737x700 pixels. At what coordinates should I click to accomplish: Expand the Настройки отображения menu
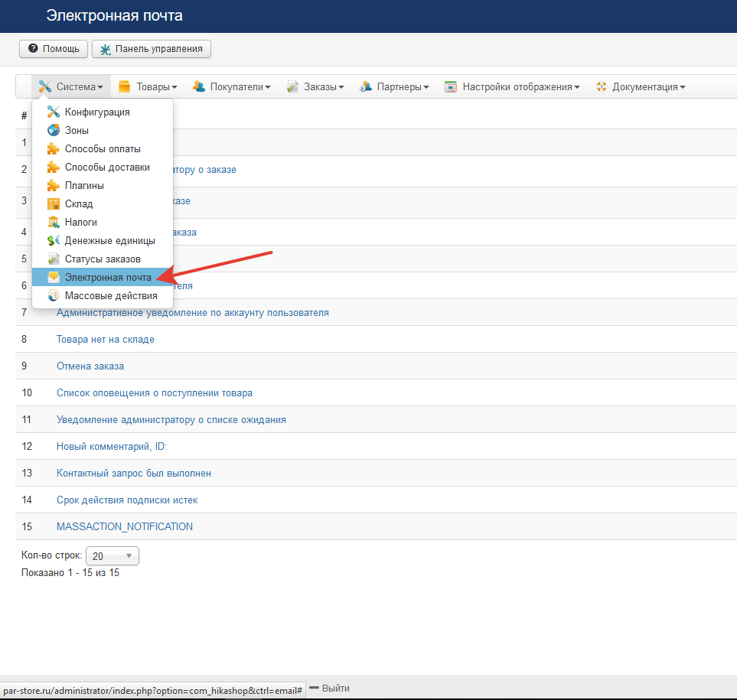(x=512, y=87)
